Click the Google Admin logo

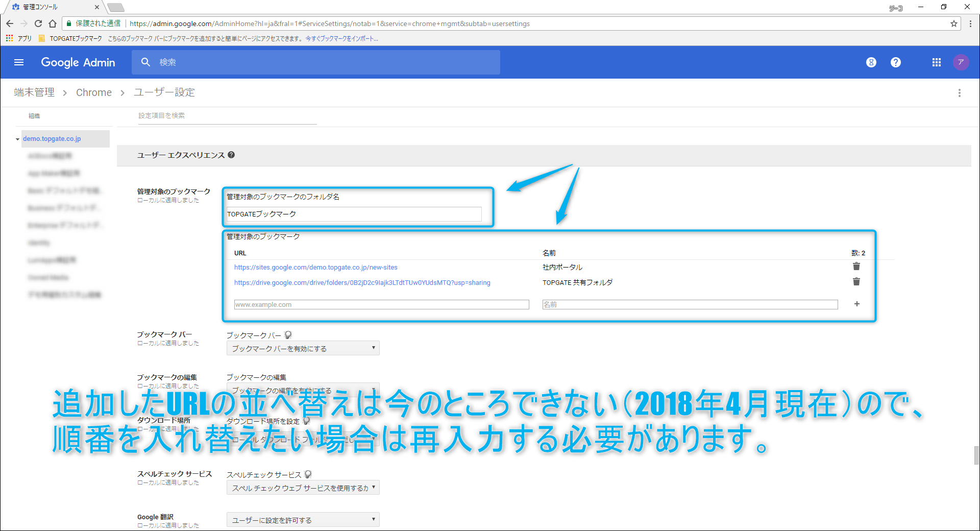[78, 62]
